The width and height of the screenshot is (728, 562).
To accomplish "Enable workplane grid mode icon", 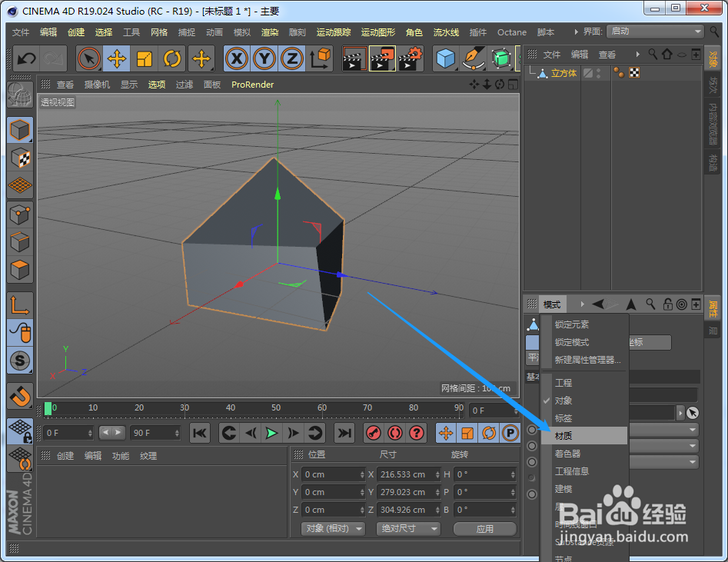I will point(20,185).
